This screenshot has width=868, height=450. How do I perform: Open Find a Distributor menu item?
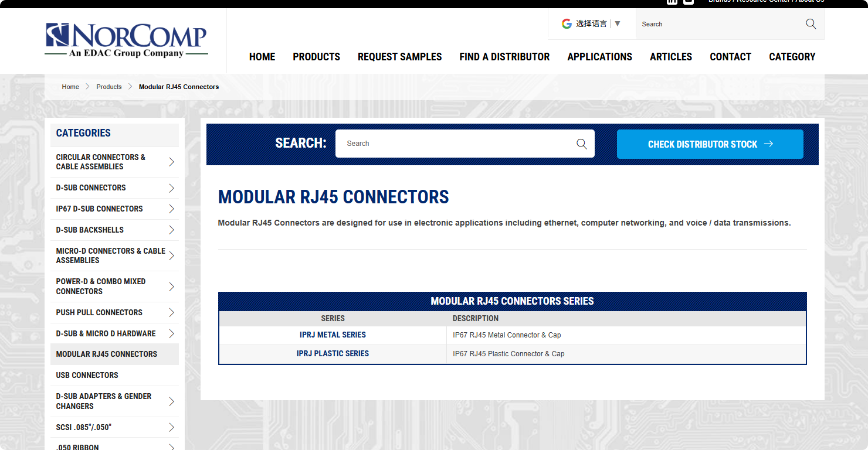coord(504,57)
